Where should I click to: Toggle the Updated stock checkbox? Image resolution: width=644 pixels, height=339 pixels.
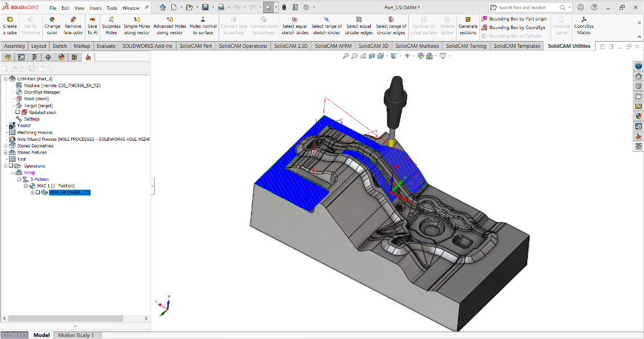point(18,112)
